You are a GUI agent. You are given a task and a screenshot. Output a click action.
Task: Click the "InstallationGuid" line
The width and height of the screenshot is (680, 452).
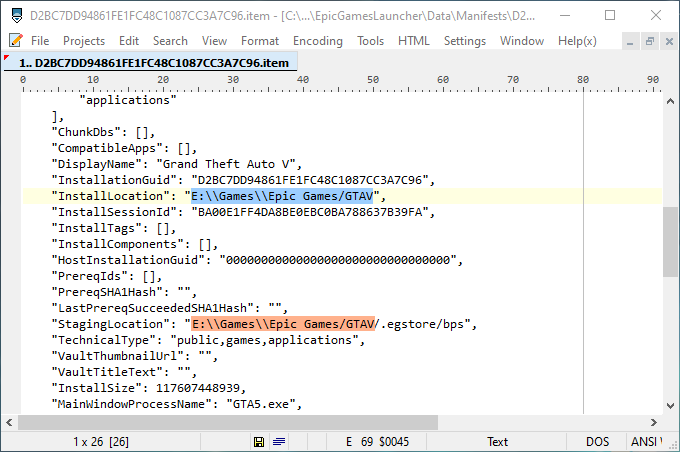(243, 180)
